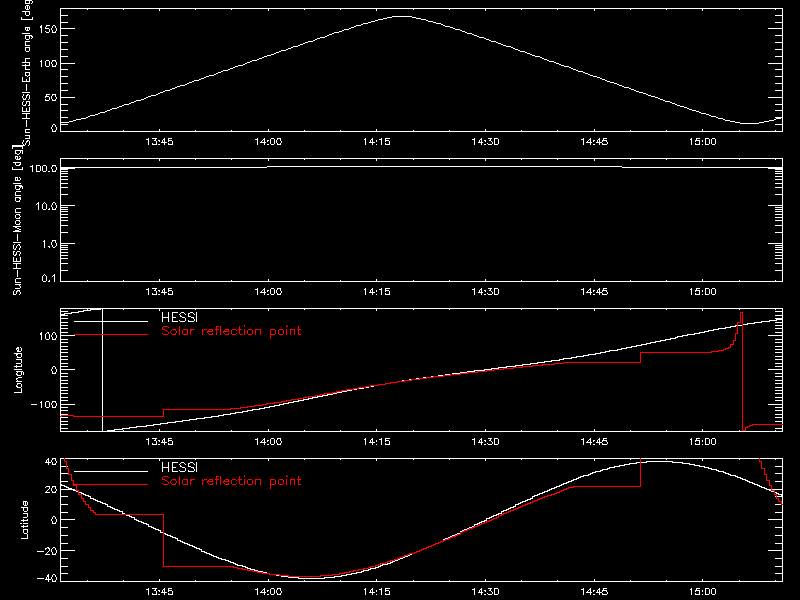Screen dimensions: 800x600
Task: Click 14:30 label under Latitude plot
Action: 485,592
